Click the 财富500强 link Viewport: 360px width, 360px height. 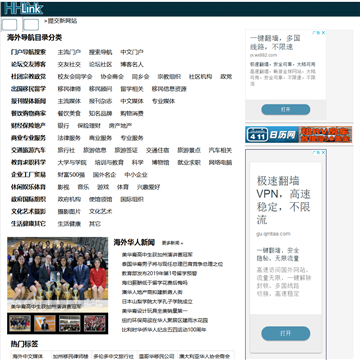(x=71, y=175)
